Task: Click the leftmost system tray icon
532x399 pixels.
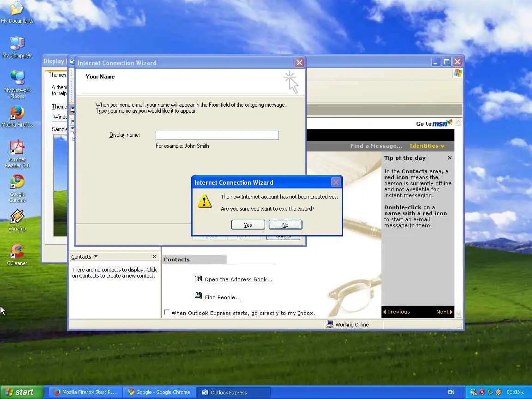Action: click(x=473, y=392)
